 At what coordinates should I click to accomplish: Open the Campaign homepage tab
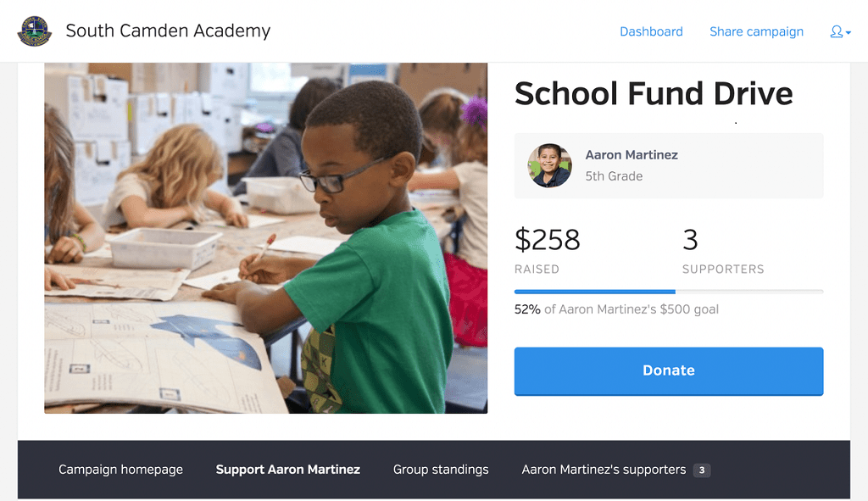[x=120, y=470]
